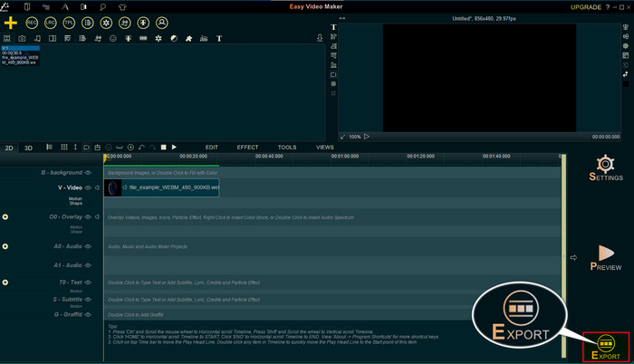
Task: Open the EDIT menu
Action: [x=211, y=148]
